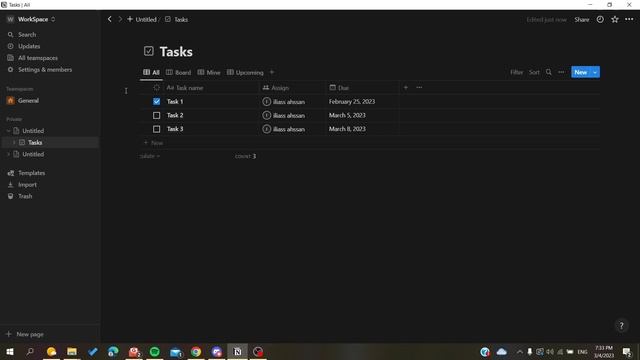
Task: Uncheck the Task 1 checkbox
Action: click(x=156, y=101)
